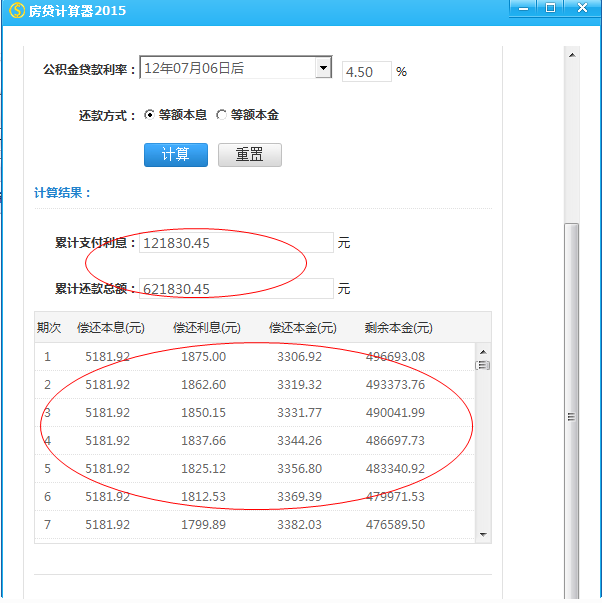Click the 偿还利息(元) column header
The height and width of the screenshot is (603, 602).
pyautogui.click(x=207, y=328)
